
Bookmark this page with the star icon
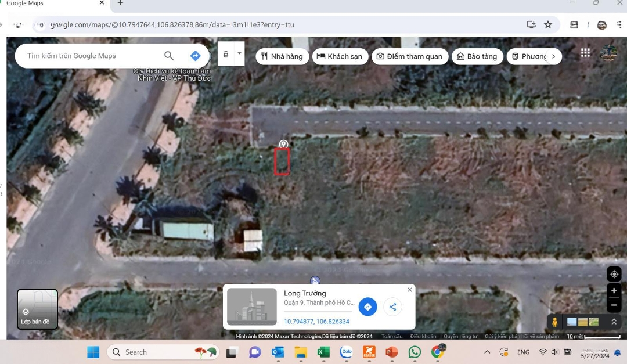coord(548,24)
